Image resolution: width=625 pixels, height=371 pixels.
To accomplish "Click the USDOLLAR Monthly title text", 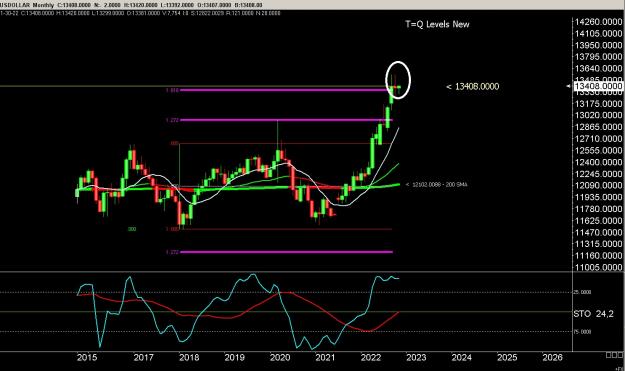I will click(27, 5).
